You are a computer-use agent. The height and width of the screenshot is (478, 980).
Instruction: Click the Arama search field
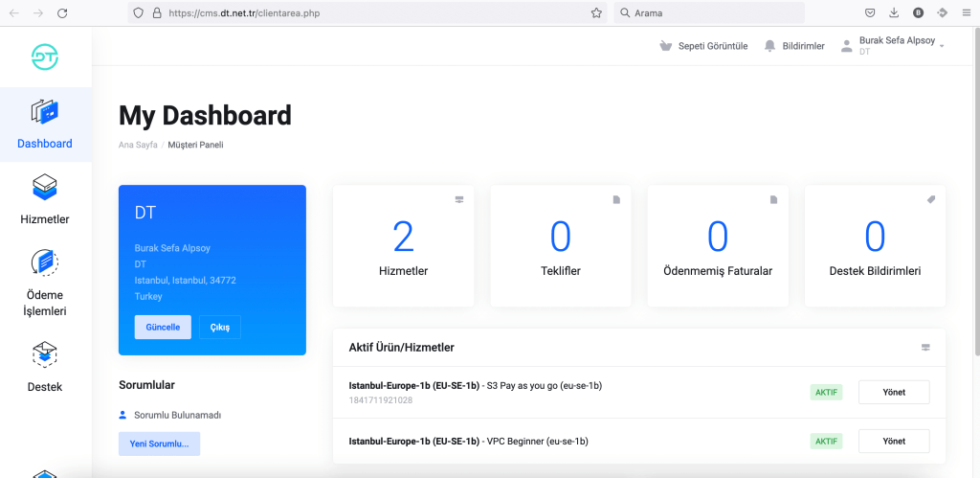click(708, 13)
